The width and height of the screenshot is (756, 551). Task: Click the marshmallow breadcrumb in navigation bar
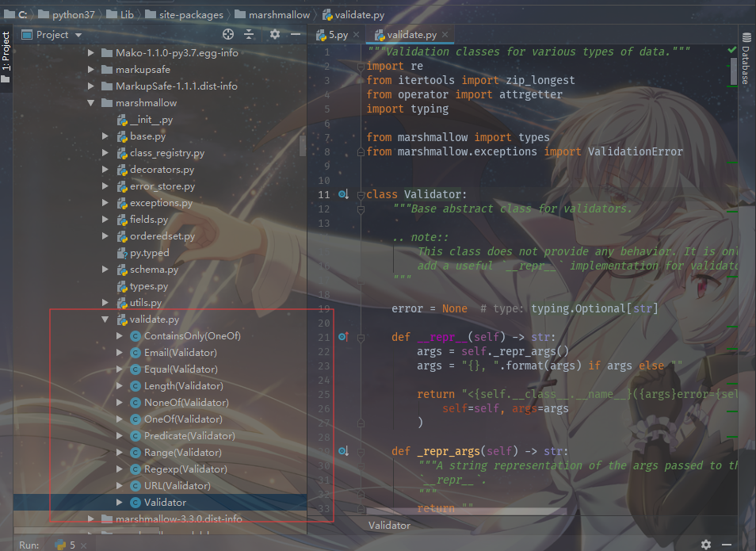(273, 14)
